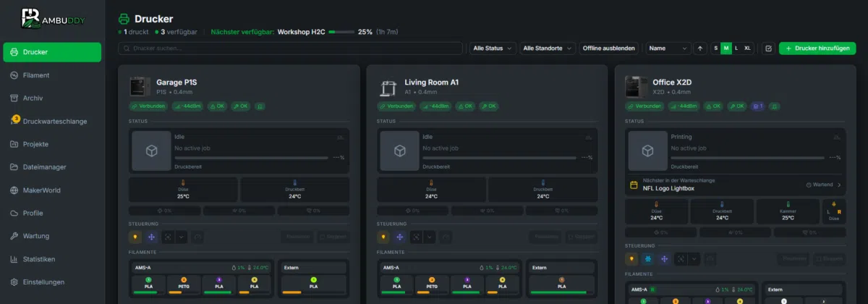The height and width of the screenshot is (304, 868).
Task: Open the Alle Status dropdown
Action: [492, 48]
